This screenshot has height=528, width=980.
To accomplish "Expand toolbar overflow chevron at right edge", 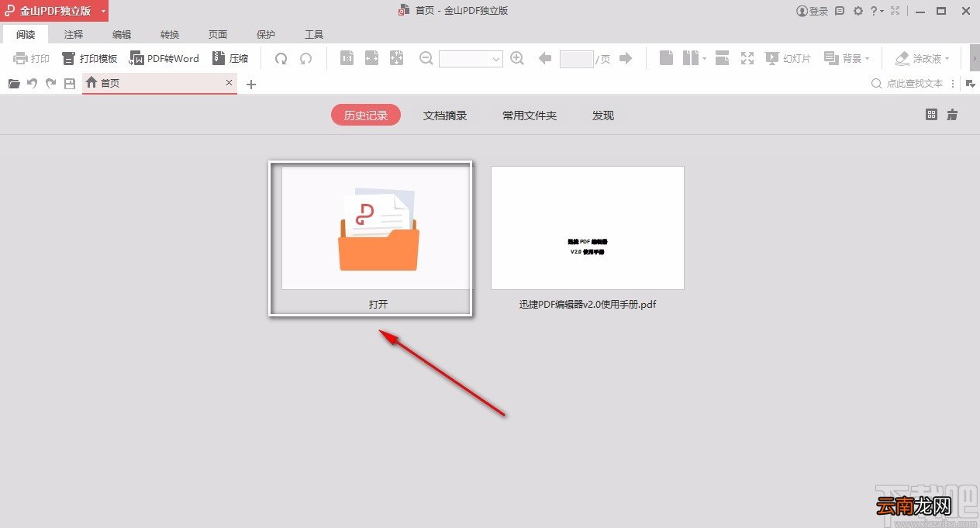I will [x=974, y=58].
